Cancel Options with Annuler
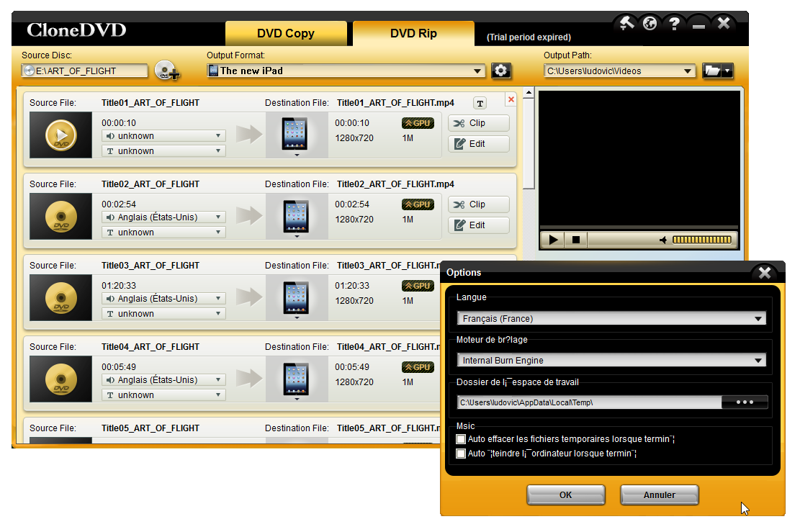Viewport: 800px width, 532px height. pos(659,495)
